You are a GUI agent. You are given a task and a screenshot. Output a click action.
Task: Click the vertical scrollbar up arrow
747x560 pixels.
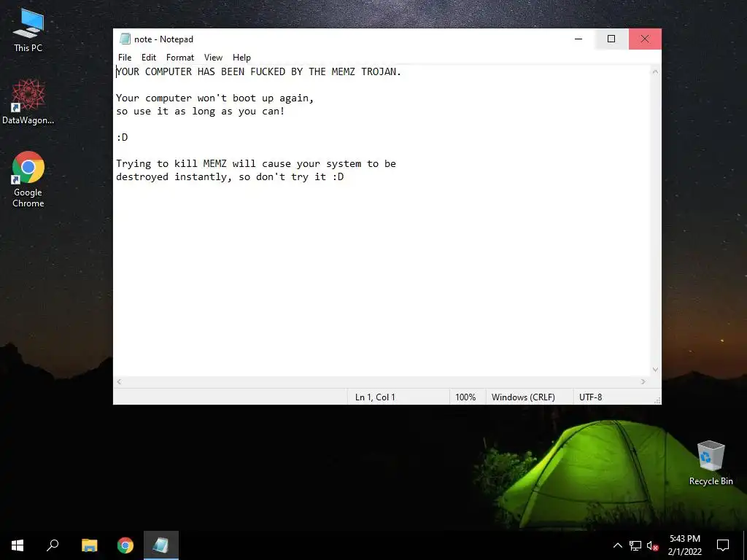[655, 72]
